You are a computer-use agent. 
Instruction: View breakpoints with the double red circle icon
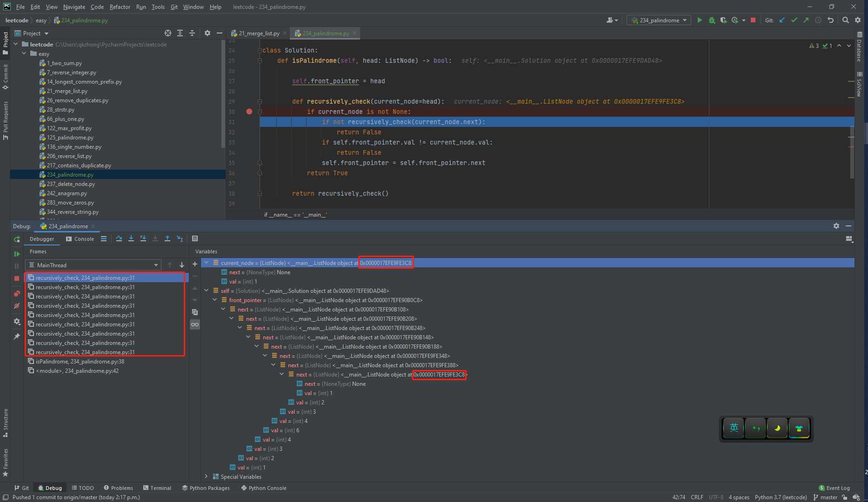tap(17, 293)
